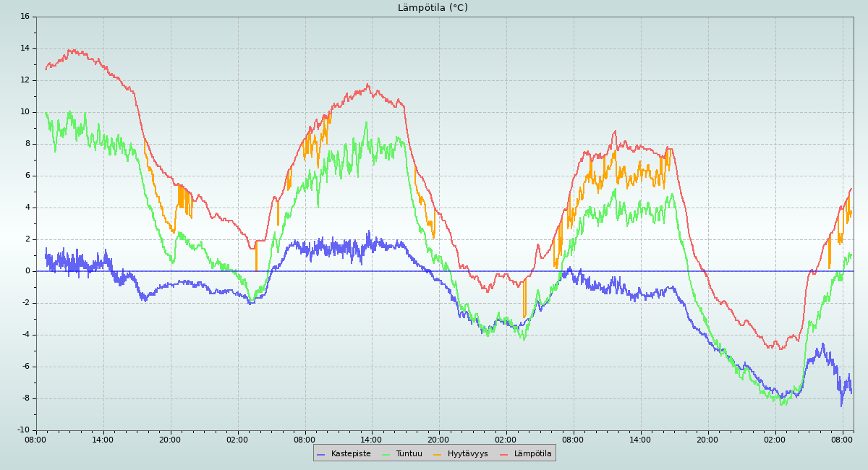Click the blue dew point line's lowest point
The width and height of the screenshot is (868, 470).
[841, 406]
